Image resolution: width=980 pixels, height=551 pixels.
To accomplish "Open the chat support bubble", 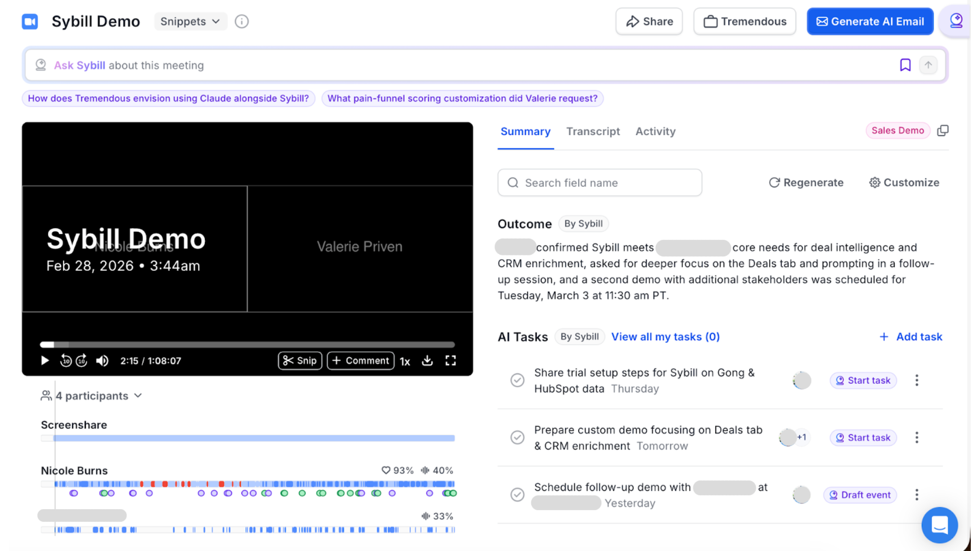I will (940, 525).
